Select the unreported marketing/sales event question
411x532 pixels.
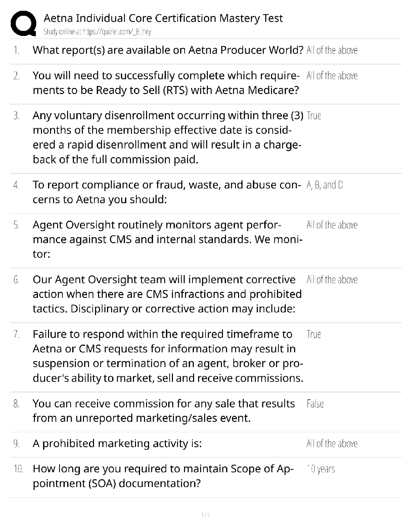164,411
